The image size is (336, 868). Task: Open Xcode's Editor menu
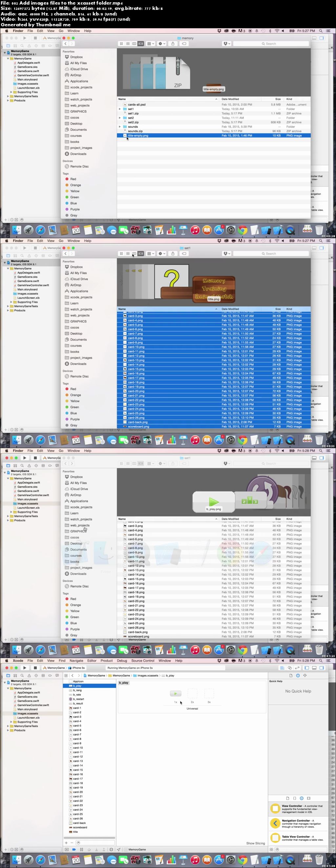click(92, 660)
